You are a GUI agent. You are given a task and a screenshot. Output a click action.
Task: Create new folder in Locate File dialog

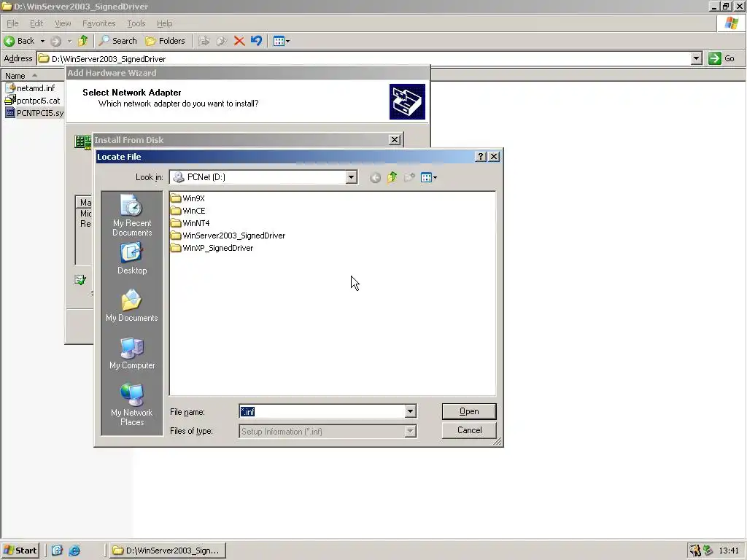tap(409, 178)
